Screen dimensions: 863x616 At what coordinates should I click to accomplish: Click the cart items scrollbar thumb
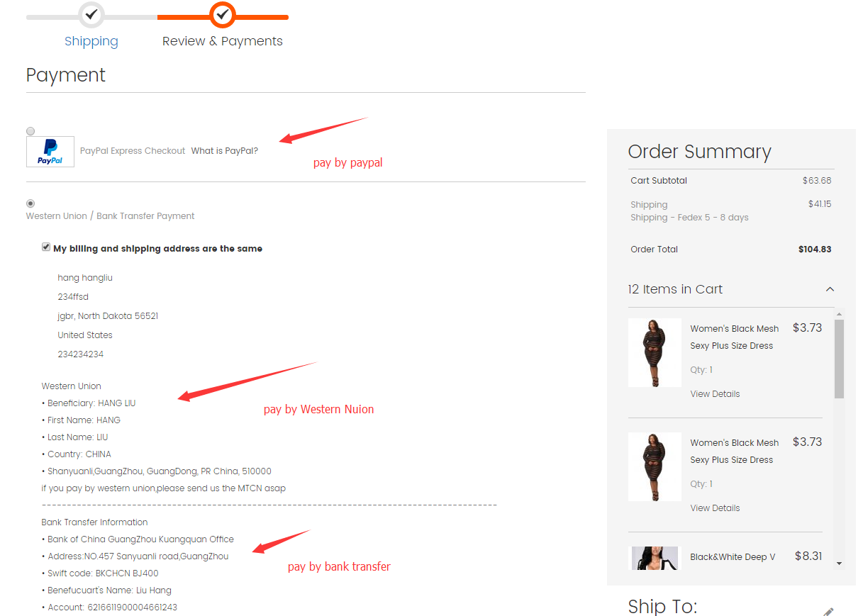click(840, 359)
